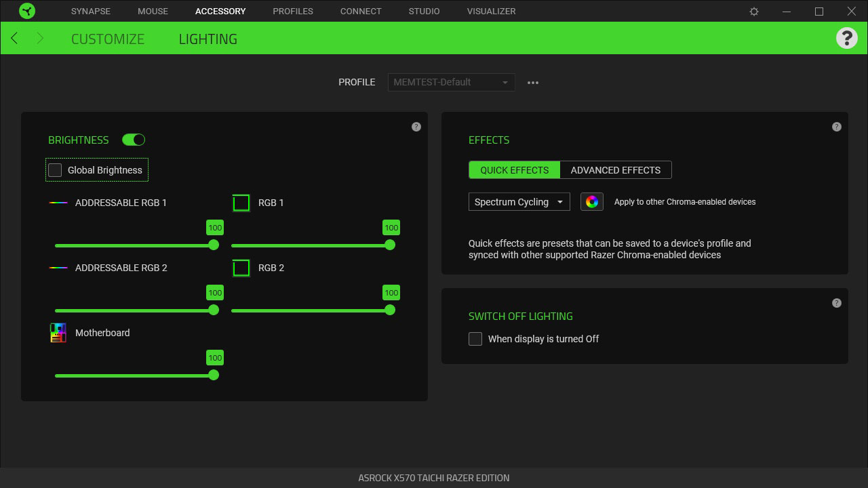
Task: Click Switch Off Lighting help icon
Action: tap(837, 303)
